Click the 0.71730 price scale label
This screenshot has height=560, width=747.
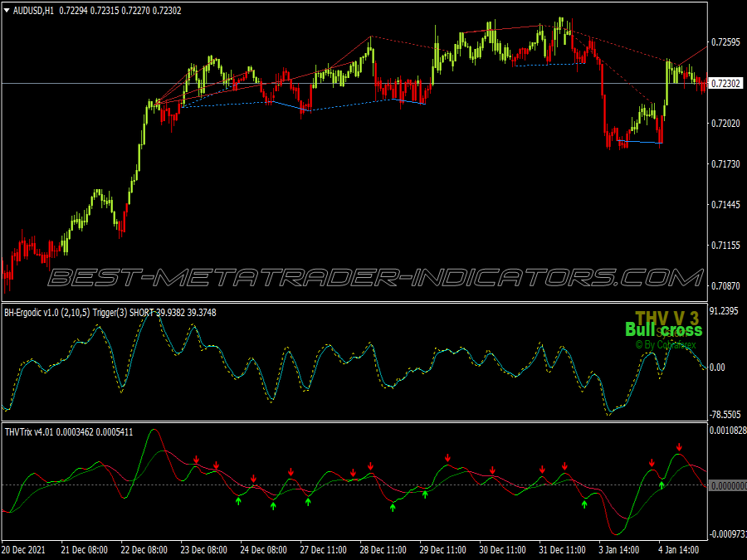tap(725, 163)
